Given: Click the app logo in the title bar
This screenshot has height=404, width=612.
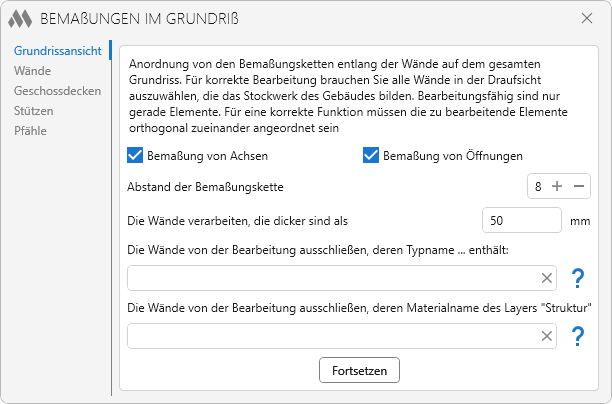Looking at the screenshot, I should click(x=21, y=19).
